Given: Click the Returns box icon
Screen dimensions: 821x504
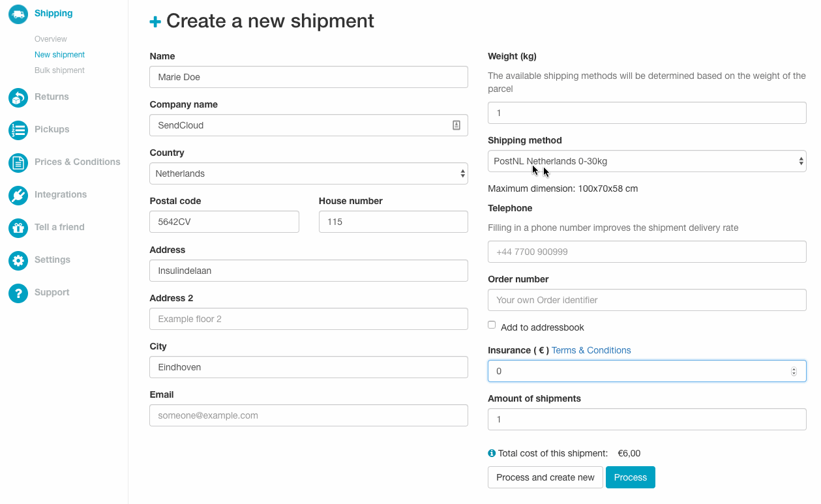Looking at the screenshot, I should (x=18, y=97).
